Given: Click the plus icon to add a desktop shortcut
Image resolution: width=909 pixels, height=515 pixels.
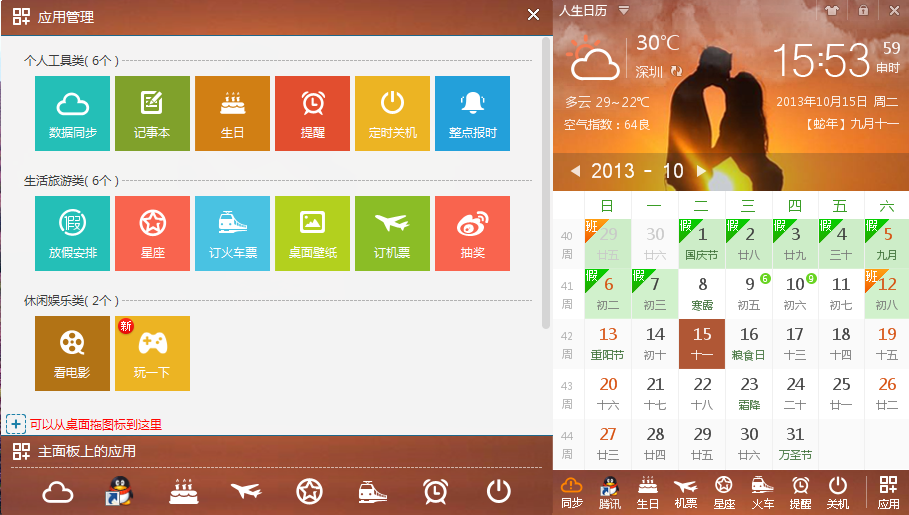Looking at the screenshot, I should click(x=16, y=425).
